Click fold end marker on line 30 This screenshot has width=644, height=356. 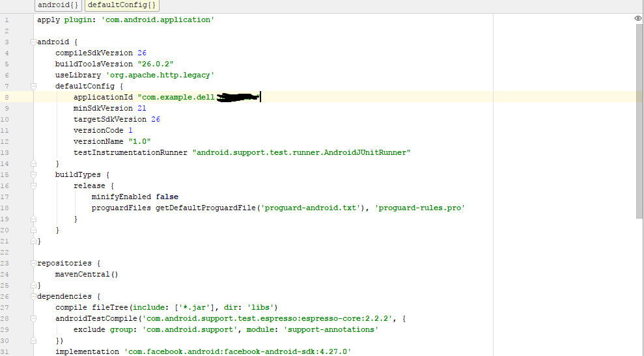click(33, 341)
